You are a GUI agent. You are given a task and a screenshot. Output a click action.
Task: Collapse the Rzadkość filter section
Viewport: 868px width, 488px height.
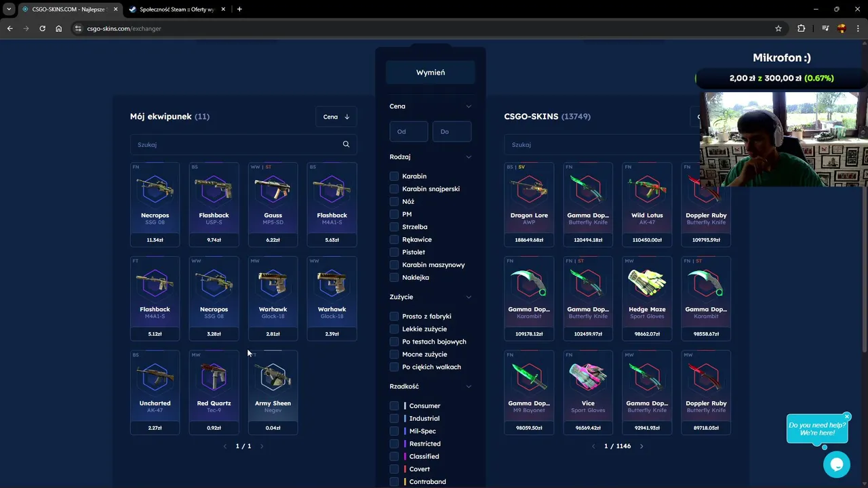click(469, 386)
